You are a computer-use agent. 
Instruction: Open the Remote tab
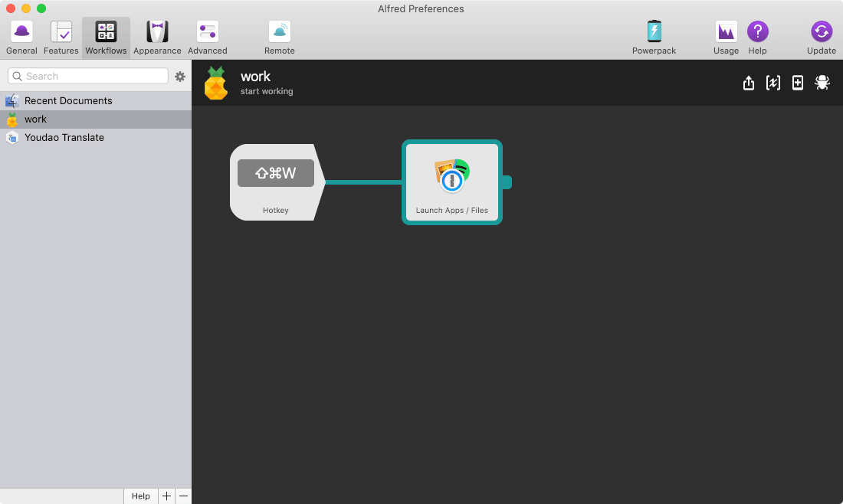(280, 38)
